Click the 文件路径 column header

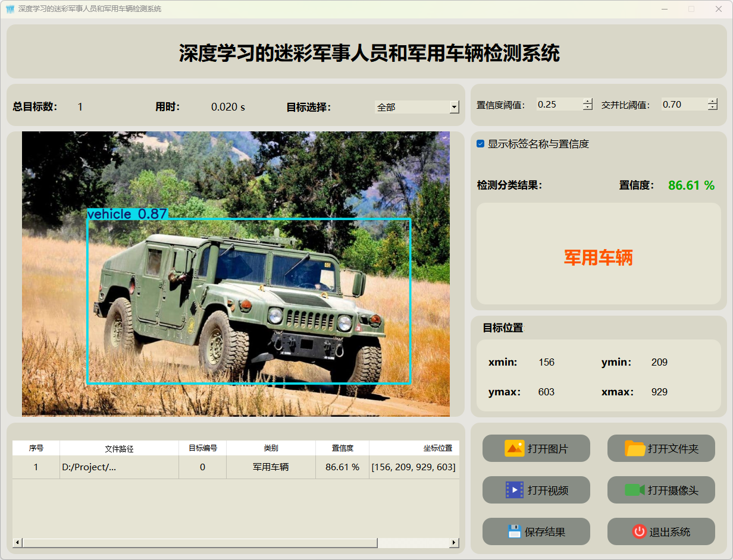(119, 448)
